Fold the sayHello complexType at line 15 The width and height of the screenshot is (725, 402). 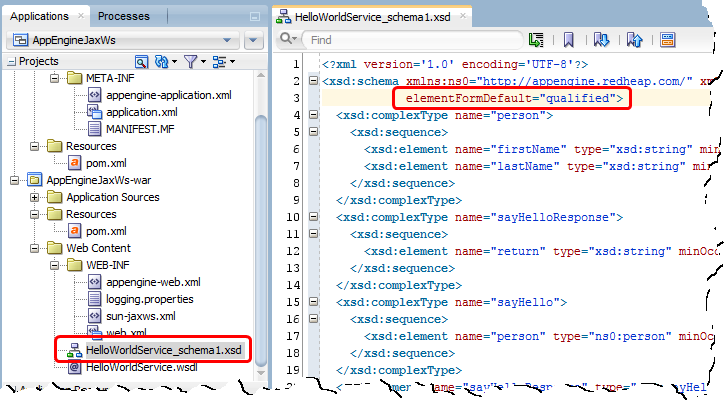click(x=313, y=302)
